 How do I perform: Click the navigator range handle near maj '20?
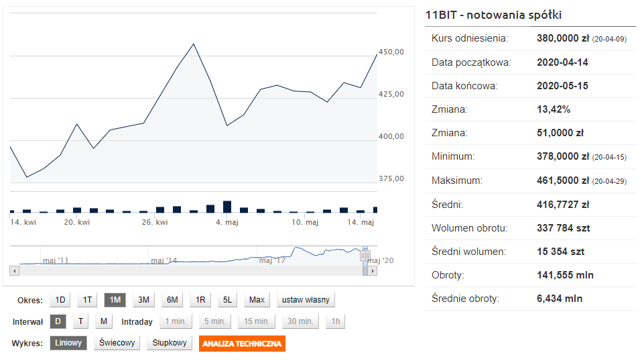tap(365, 255)
